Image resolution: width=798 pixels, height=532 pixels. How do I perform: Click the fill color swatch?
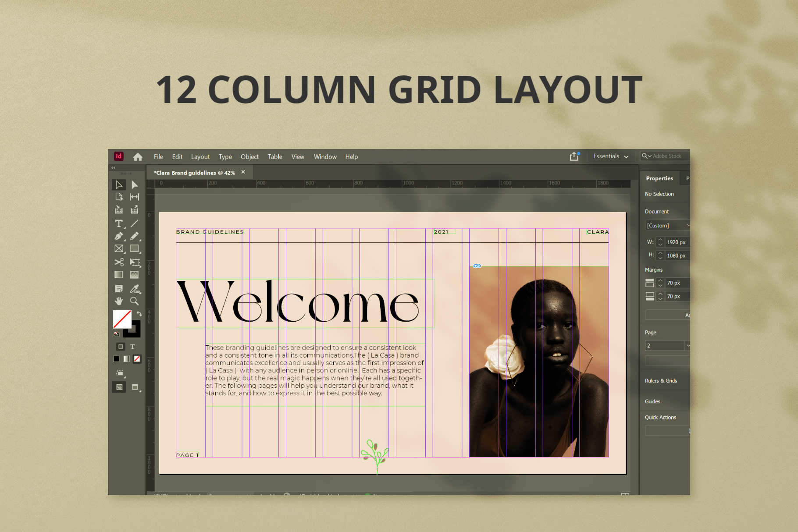(x=122, y=319)
